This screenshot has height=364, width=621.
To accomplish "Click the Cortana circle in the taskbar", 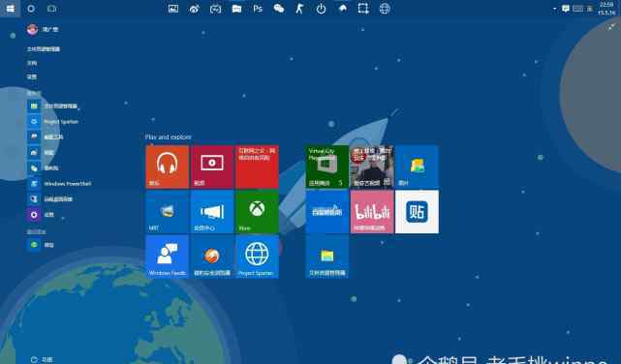I will (31, 9).
